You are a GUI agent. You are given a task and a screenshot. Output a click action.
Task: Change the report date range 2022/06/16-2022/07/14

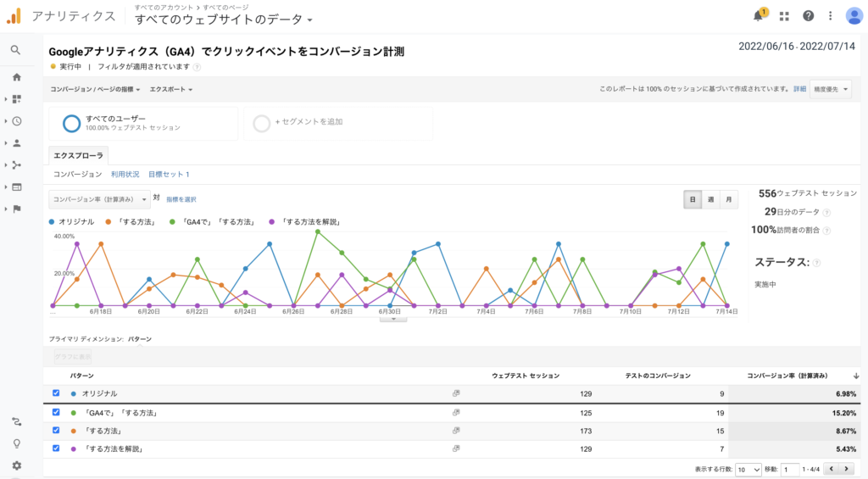coord(797,47)
